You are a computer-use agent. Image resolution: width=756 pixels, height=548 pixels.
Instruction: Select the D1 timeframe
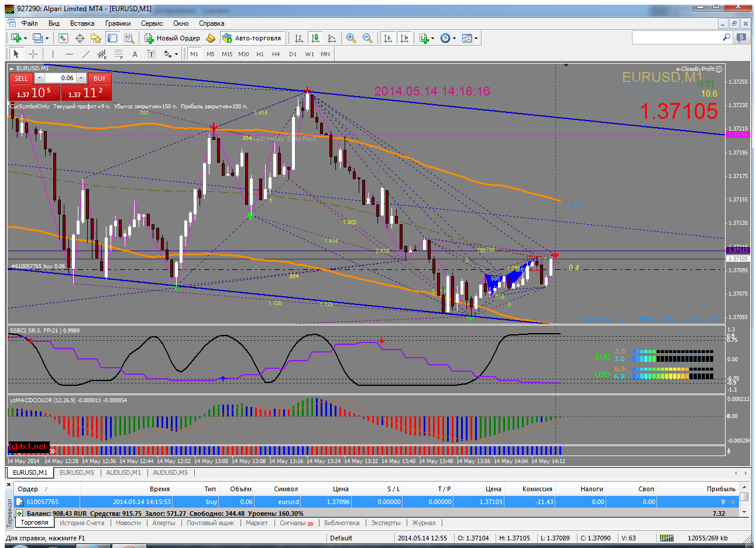[293, 54]
